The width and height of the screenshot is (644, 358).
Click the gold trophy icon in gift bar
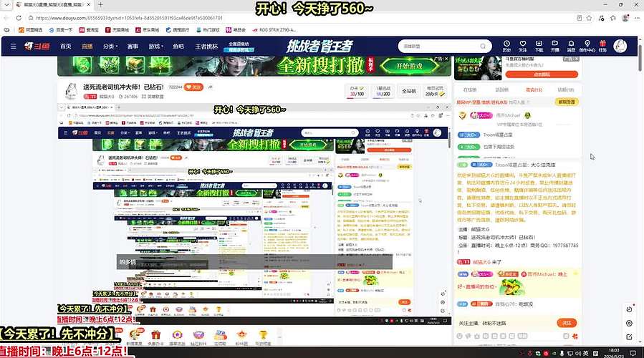click(x=263, y=335)
